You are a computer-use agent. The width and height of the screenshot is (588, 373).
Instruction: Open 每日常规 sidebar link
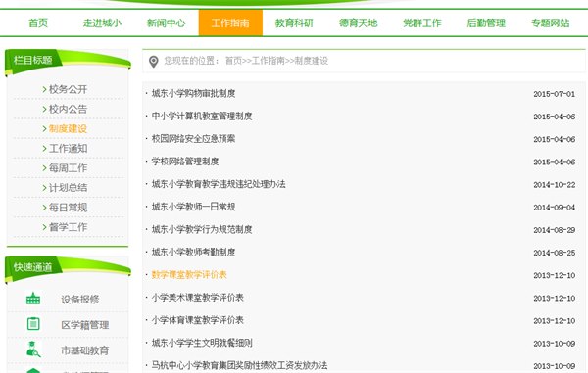68,208
